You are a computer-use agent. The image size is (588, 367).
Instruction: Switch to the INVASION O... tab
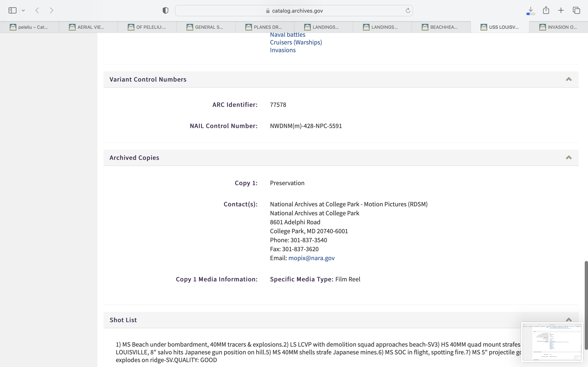pyautogui.click(x=558, y=27)
